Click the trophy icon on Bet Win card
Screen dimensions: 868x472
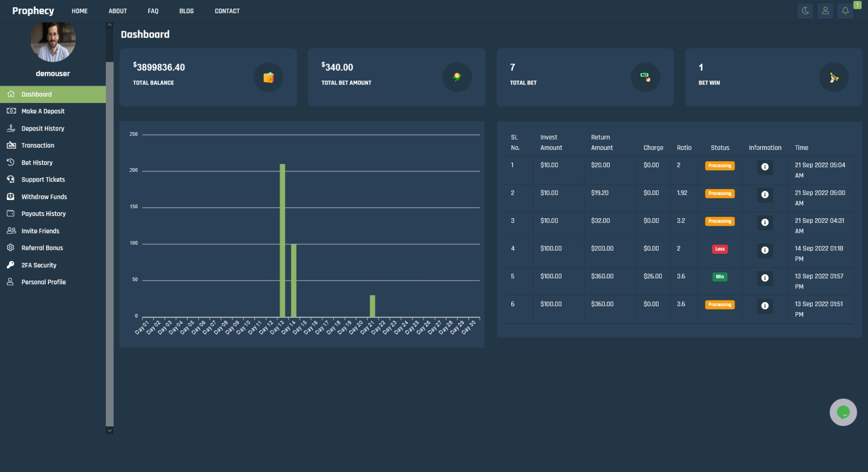[834, 78]
